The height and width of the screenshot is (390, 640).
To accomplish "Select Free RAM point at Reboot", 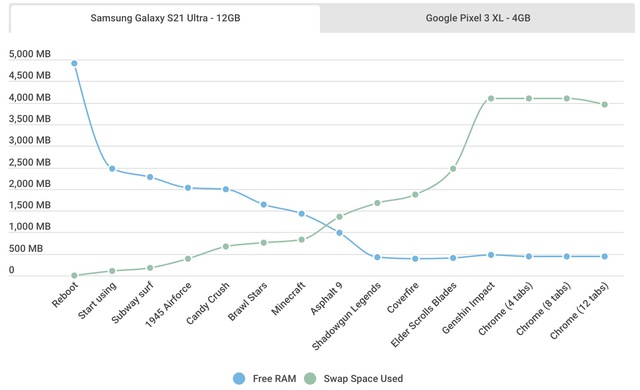I will pos(74,63).
